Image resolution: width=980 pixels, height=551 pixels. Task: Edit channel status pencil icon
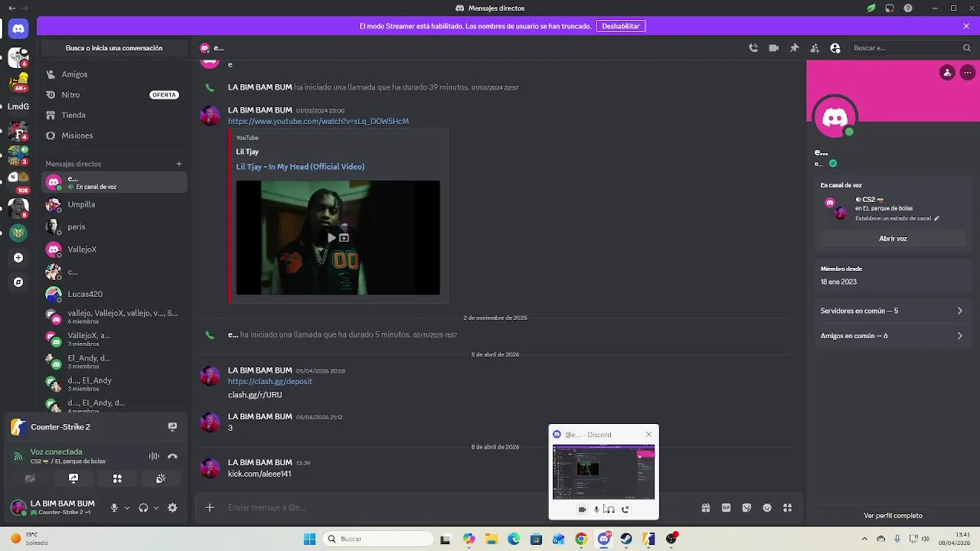pos(936,218)
